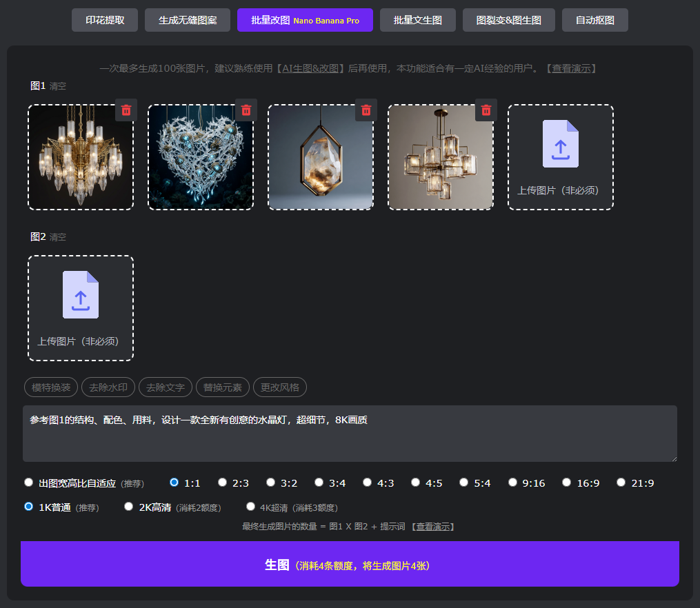Choose 16:9 aspect ratio option
The height and width of the screenshot is (608, 700).
coord(567,483)
